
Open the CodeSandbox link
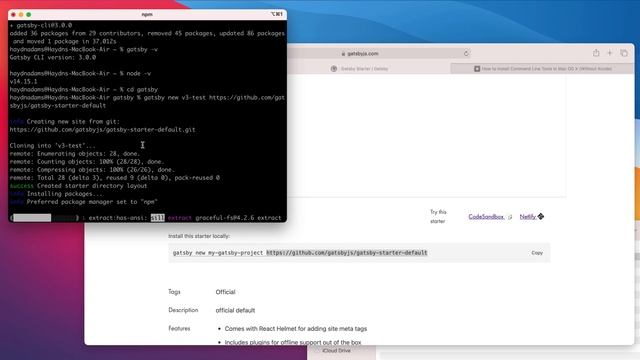click(x=486, y=217)
